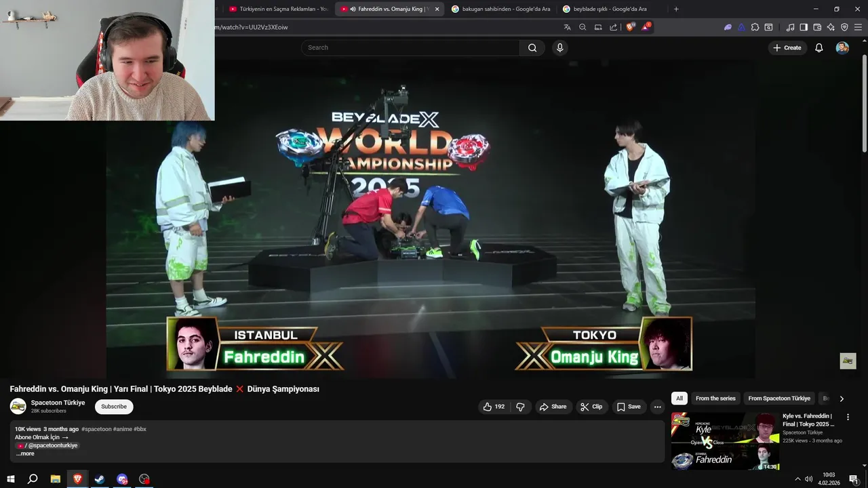This screenshot has height=488, width=868.
Task: Click the Share button under video
Action: [x=553, y=407]
